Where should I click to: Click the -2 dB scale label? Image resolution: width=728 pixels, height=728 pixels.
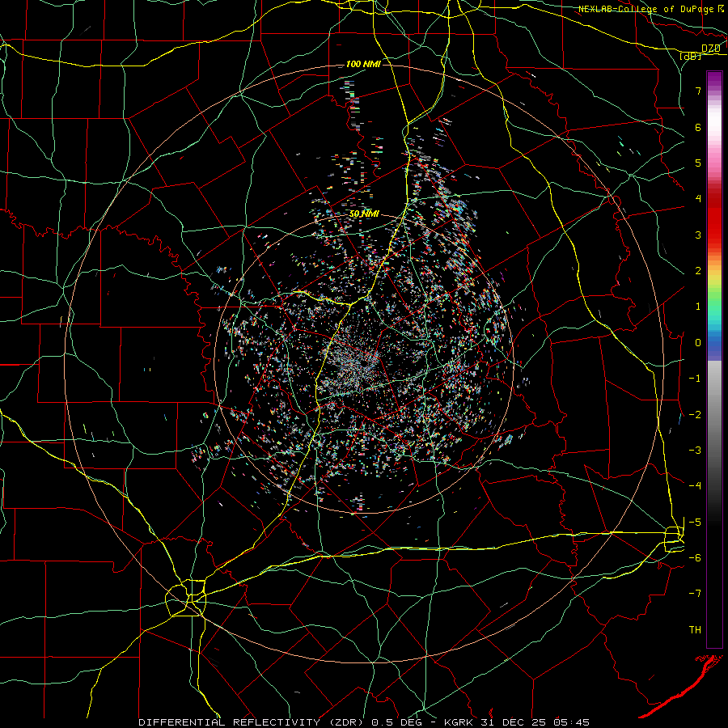click(695, 415)
